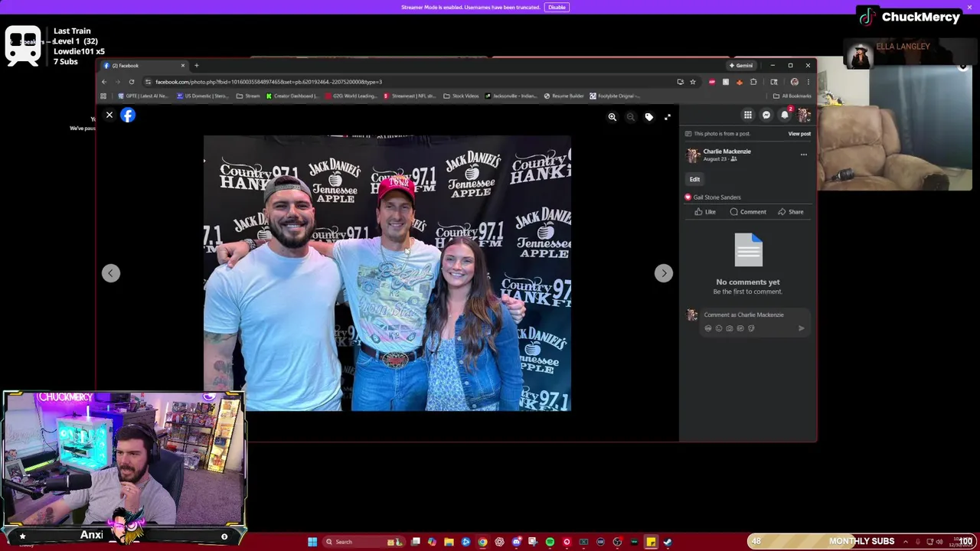
Task: Open the Windows Start menu
Action: coord(312,542)
